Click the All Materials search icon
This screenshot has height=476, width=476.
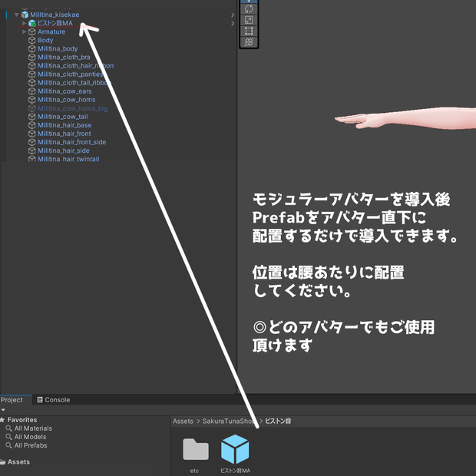pos(8,428)
